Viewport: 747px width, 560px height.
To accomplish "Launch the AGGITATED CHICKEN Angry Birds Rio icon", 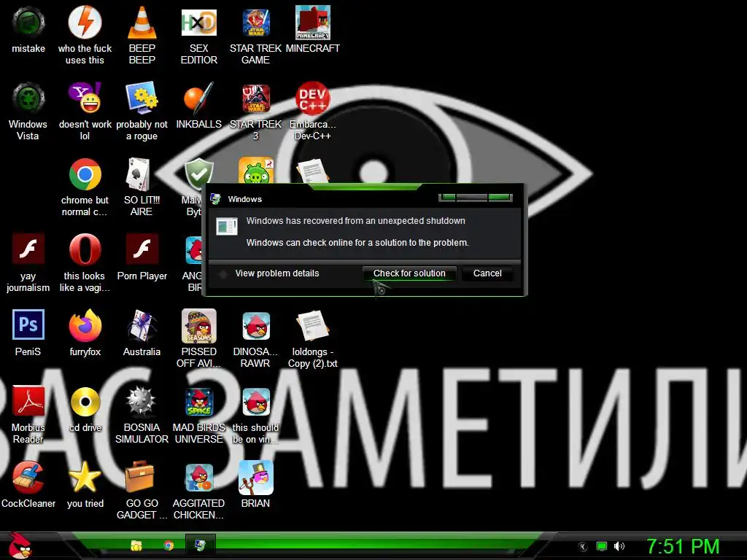I will pyautogui.click(x=198, y=477).
